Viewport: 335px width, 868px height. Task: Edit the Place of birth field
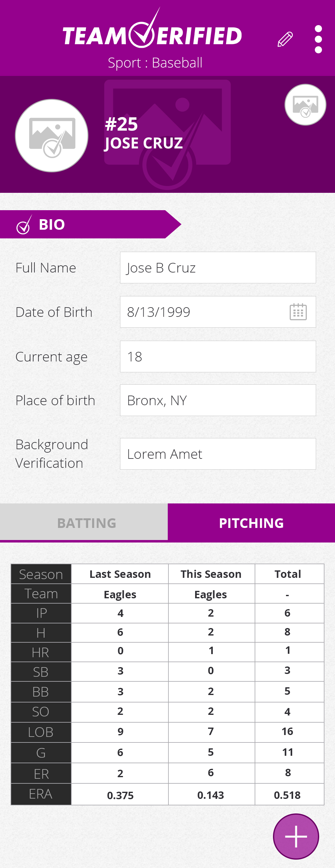218,400
